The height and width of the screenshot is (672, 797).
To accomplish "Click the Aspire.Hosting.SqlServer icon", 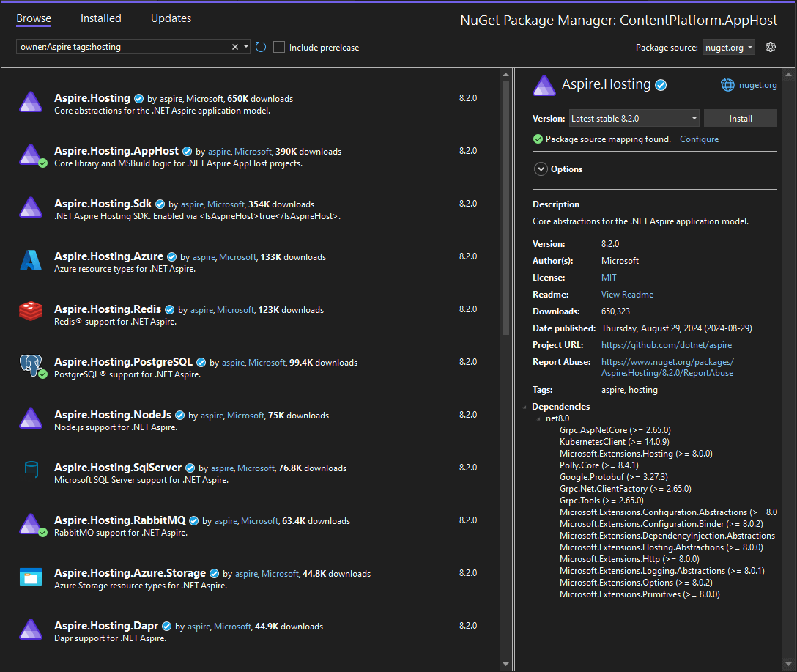I will [30, 470].
